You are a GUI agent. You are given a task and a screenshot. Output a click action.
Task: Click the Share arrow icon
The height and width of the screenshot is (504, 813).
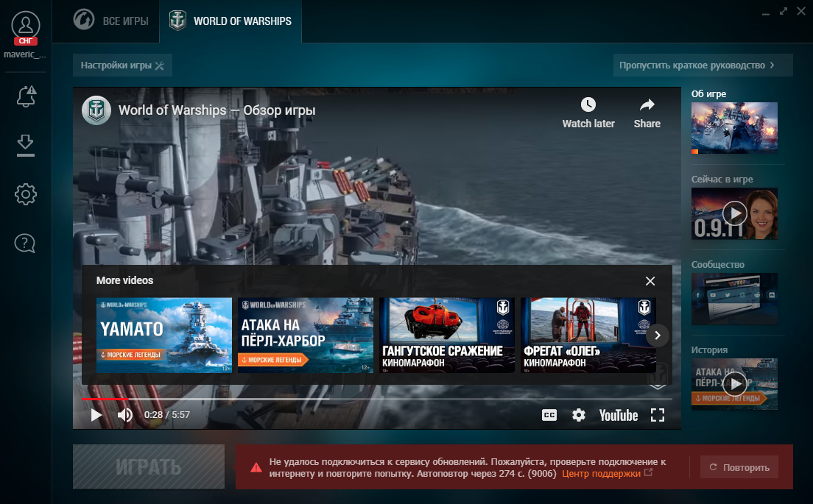[x=647, y=105]
